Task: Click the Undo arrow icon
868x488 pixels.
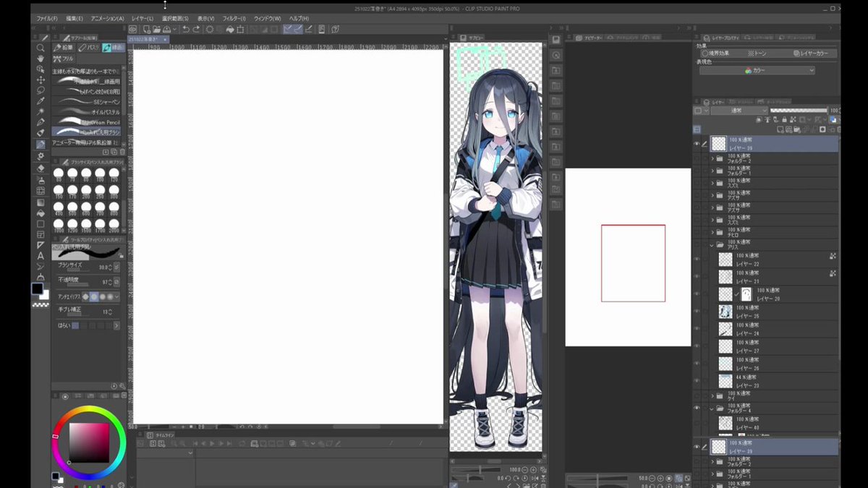Action: click(x=186, y=29)
